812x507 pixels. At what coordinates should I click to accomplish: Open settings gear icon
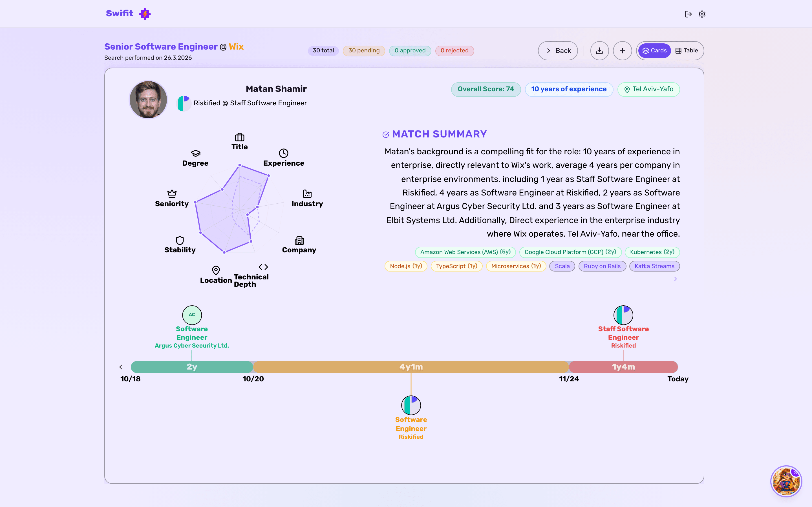point(702,14)
